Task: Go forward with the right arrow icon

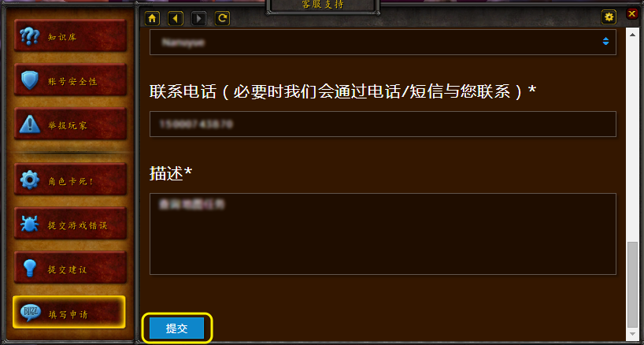Action: (198, 18)
